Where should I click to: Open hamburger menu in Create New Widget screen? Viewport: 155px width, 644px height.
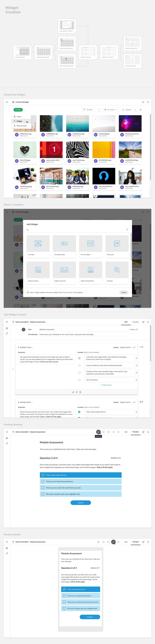(7, 102)
